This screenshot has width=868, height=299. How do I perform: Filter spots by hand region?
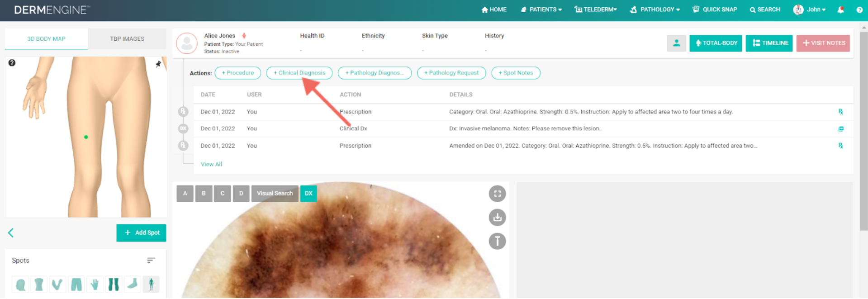tap(95, 285)
